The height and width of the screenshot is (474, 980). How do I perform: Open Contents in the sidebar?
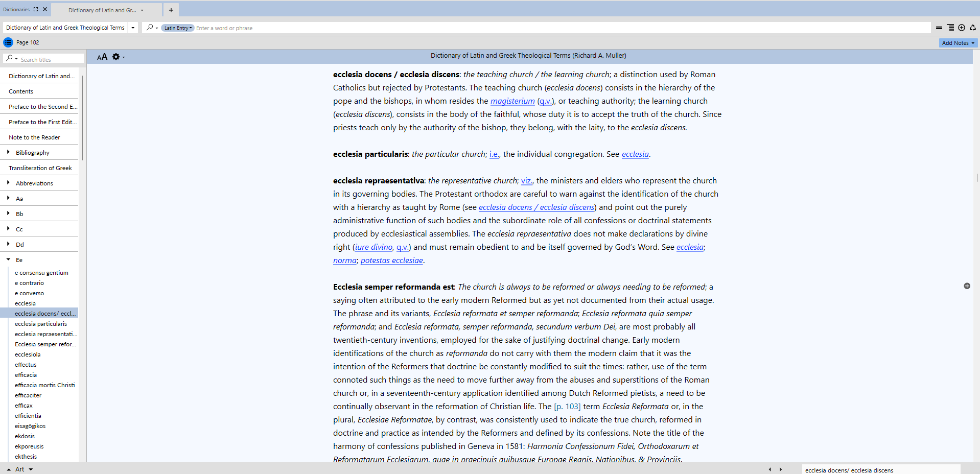[x=21, y=91]
